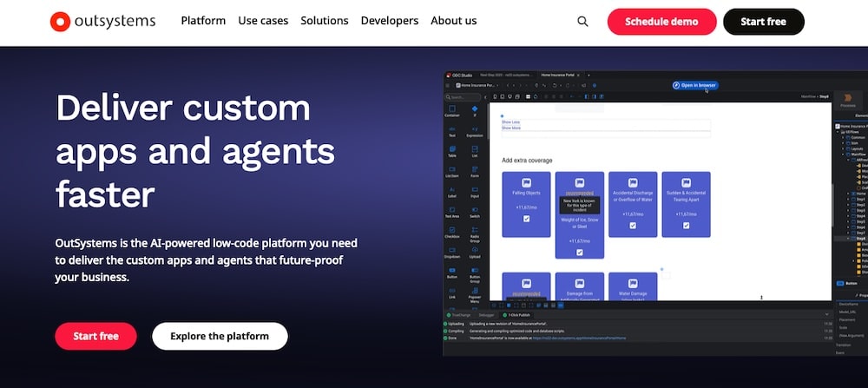868x388 pixels.
Task: Select the Label widget in the toolbox
Action: [451, 192]
